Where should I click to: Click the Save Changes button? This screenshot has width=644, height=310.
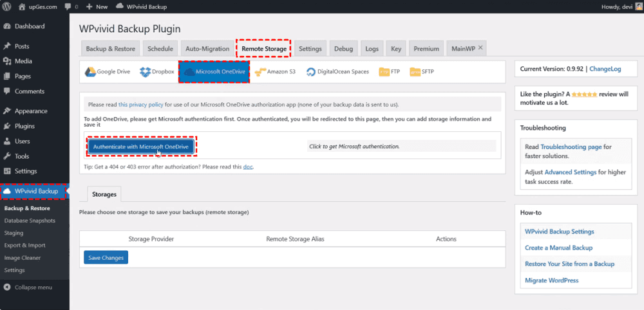(x=106, y=257)
